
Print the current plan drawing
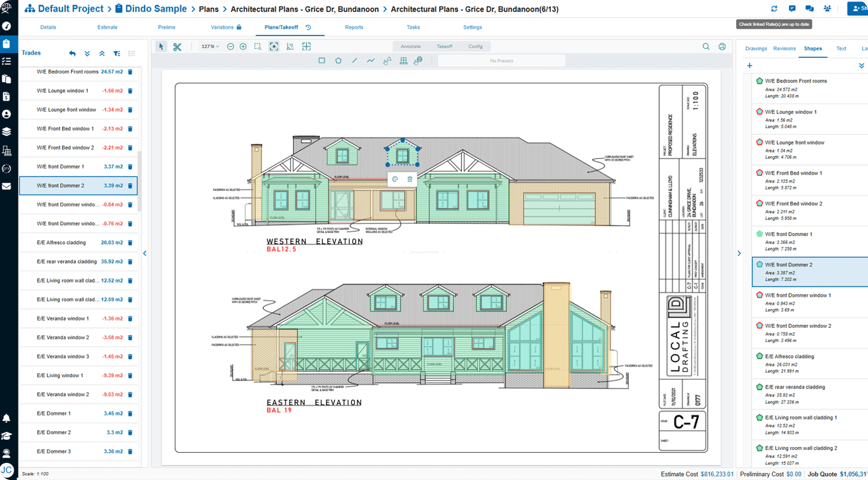[x=722, y=47]
